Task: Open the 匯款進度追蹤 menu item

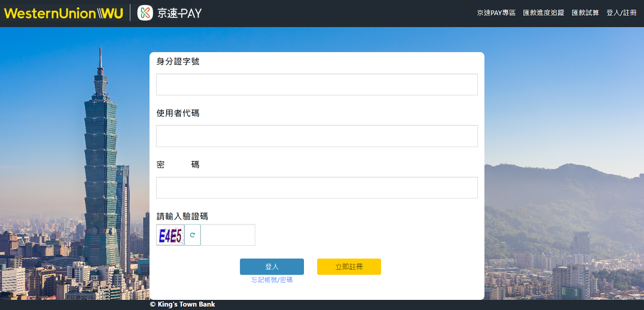Action: point(543,13)
